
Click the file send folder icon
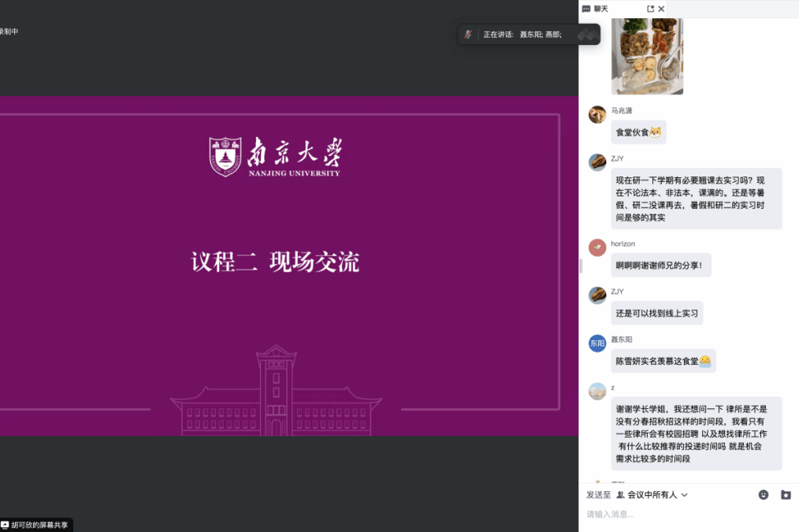(786, 495)
